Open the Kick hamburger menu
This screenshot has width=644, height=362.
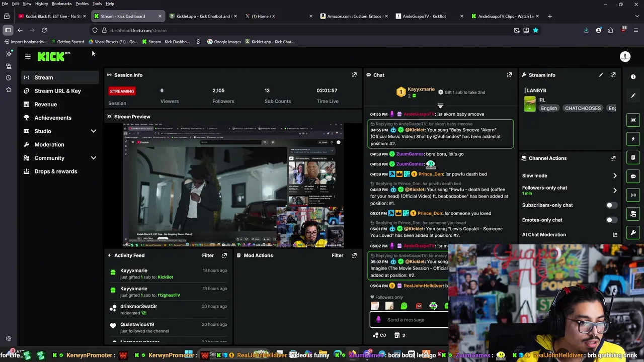point(28,57)
